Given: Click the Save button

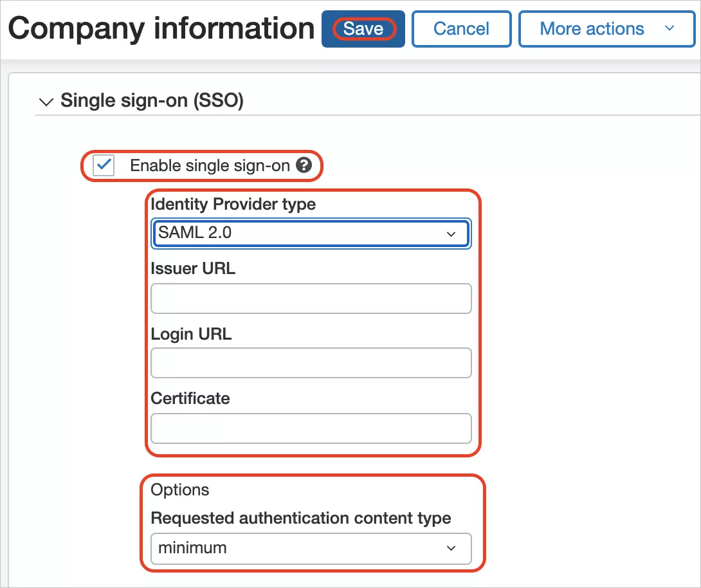Looking at the screenshot, I should pyautogui.click(x=363, y=29).
